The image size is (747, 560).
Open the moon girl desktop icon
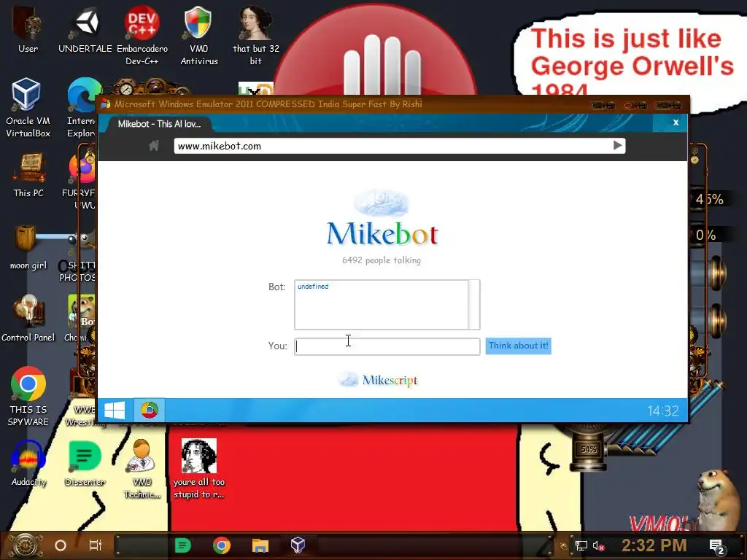pos(28,248)
